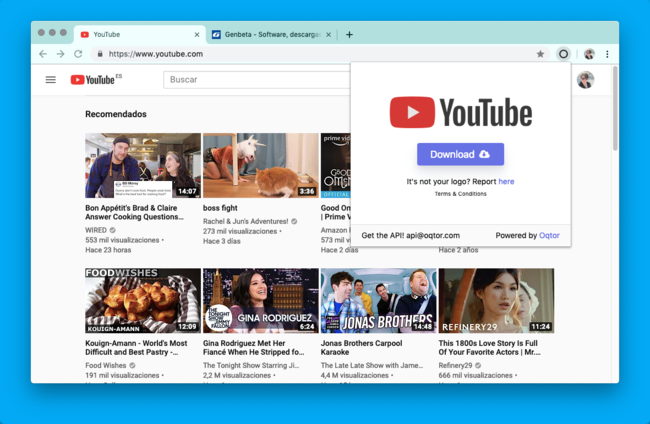
Task: Click the Jonas Brothers Carpool Karaoke title
Action: [x=361, y=347]
